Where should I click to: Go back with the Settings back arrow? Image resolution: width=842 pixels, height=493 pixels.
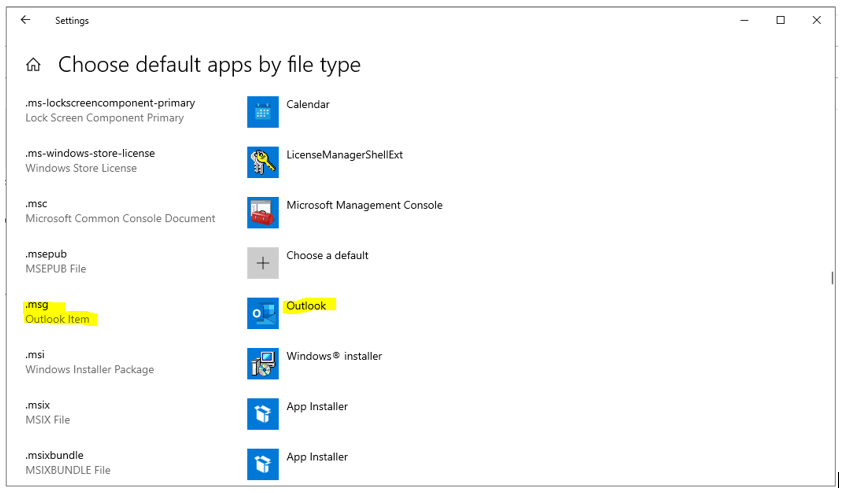(25, 20)
